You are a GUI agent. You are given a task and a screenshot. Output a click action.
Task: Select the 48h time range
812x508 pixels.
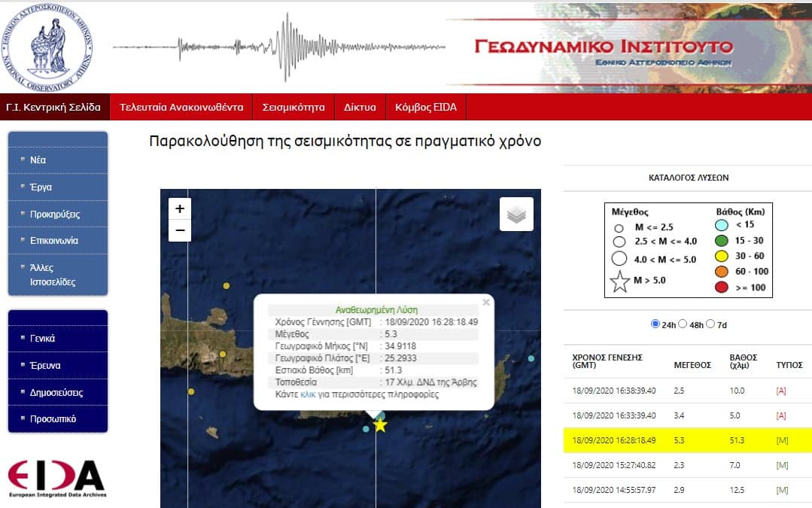click(x=683, y=324)
